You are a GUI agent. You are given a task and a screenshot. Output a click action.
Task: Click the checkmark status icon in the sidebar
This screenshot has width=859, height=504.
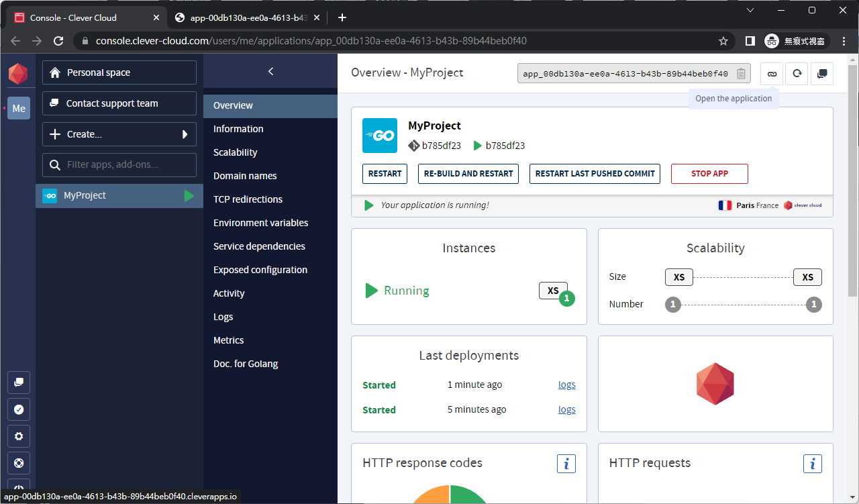[19, 409]
